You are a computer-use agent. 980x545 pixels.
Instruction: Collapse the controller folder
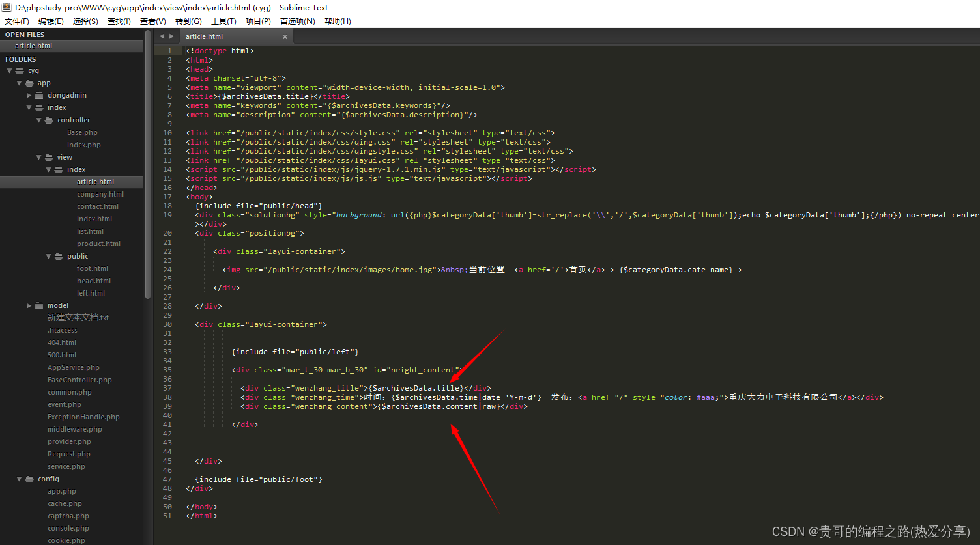coord(39,120)
